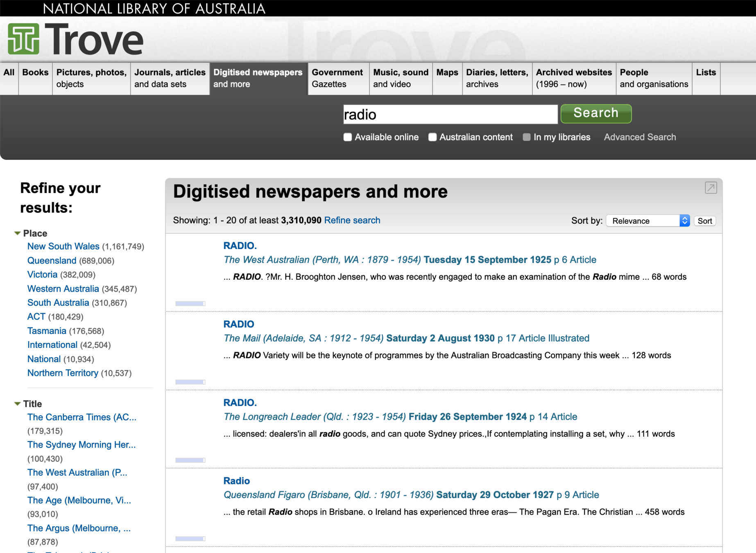Filter by The West Australian title facet
Image resolution: width=756 pixels, height=553 pixels.
coord(77,473)
